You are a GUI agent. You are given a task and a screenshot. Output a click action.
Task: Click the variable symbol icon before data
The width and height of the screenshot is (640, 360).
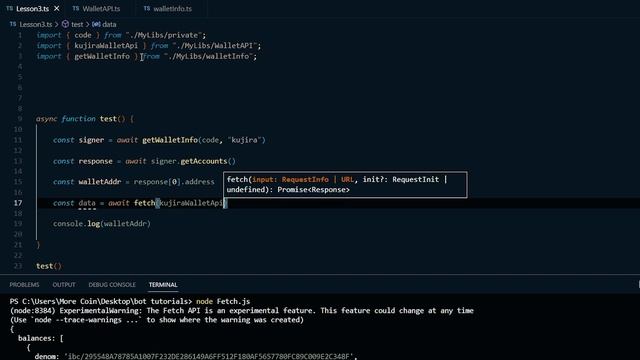point(96,24)
